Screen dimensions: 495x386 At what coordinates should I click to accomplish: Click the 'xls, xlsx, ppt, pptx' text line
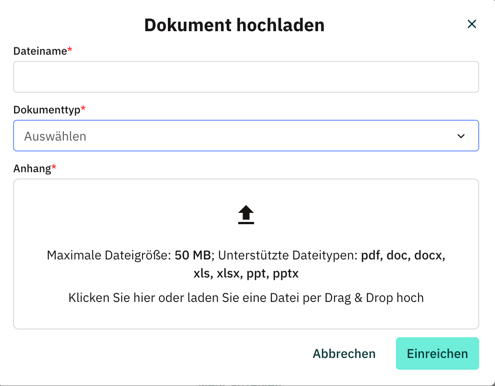coord(246,274)
